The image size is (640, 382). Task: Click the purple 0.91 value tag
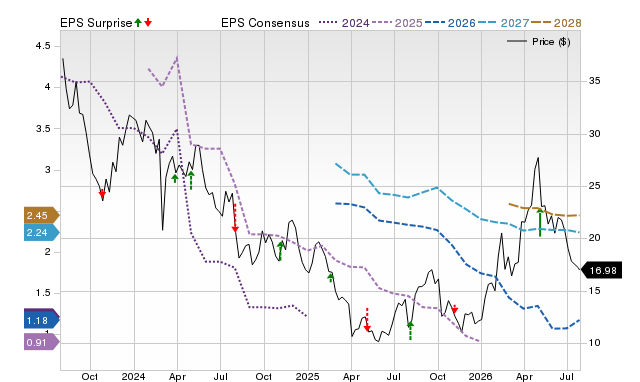[42, 342]
